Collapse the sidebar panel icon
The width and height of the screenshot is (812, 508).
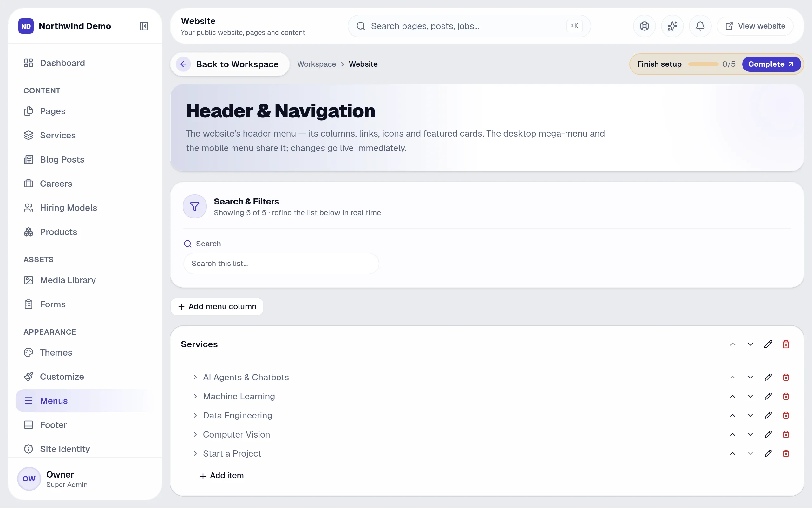point(144,26)
